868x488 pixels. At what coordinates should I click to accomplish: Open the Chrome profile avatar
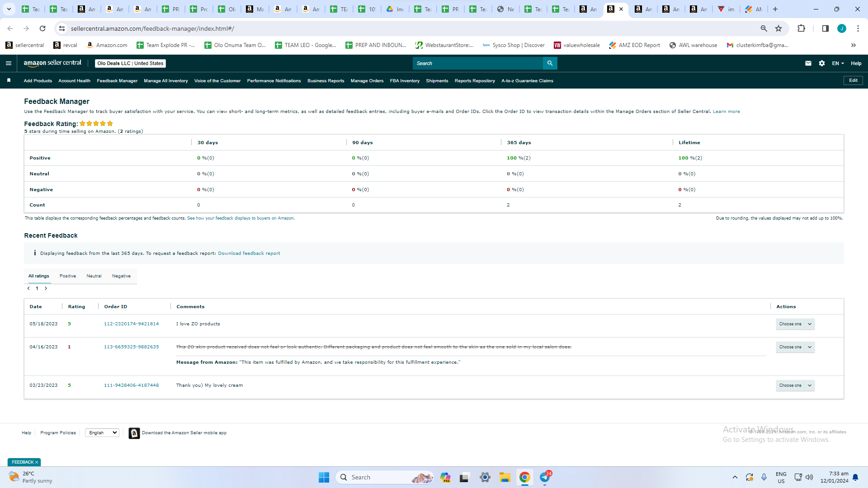(842, 28)
